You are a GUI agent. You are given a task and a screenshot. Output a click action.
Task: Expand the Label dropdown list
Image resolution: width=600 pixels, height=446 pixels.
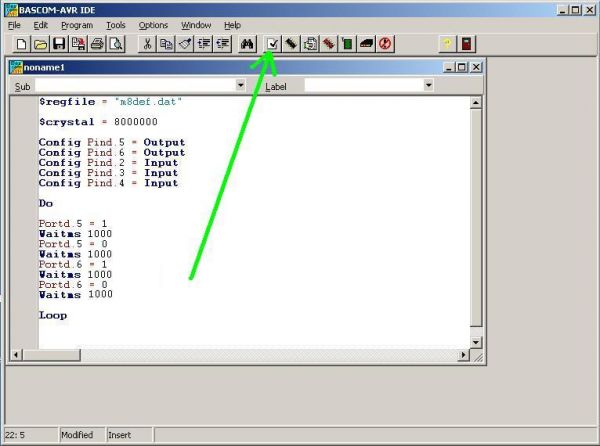click(x=428, y=86)
